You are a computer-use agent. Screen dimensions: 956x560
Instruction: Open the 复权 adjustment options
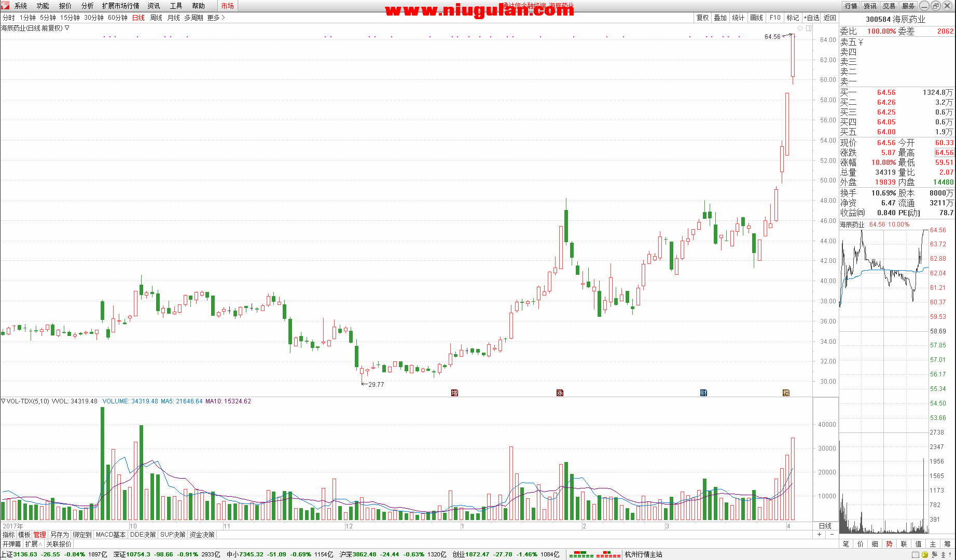(x=703, y=18)
